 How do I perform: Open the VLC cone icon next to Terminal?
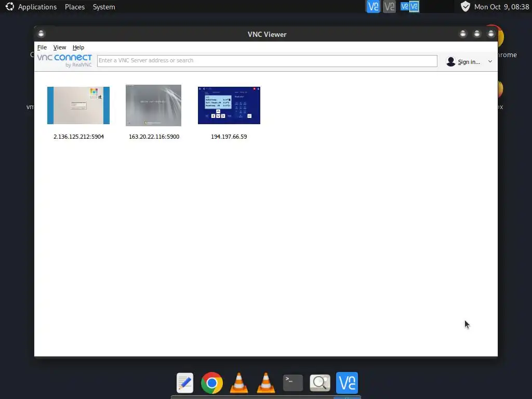265,383
